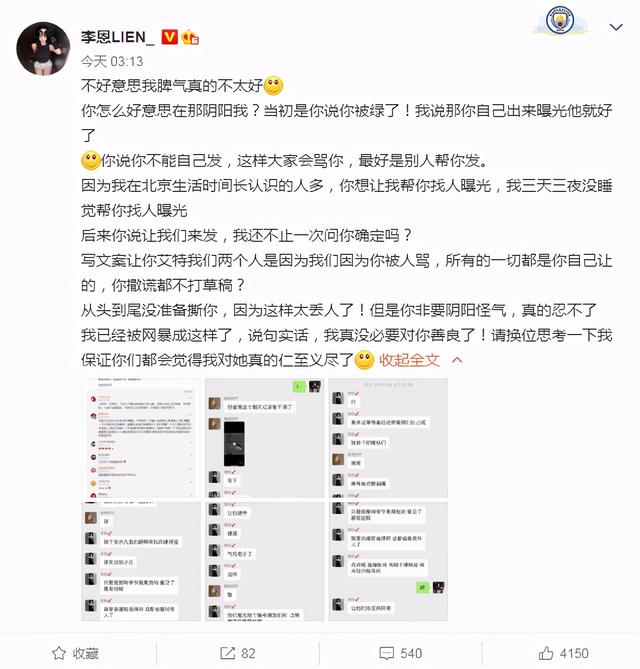Click the Manchester City club badge icon
This screenshot has height=669, width=640.
point(560,20)
